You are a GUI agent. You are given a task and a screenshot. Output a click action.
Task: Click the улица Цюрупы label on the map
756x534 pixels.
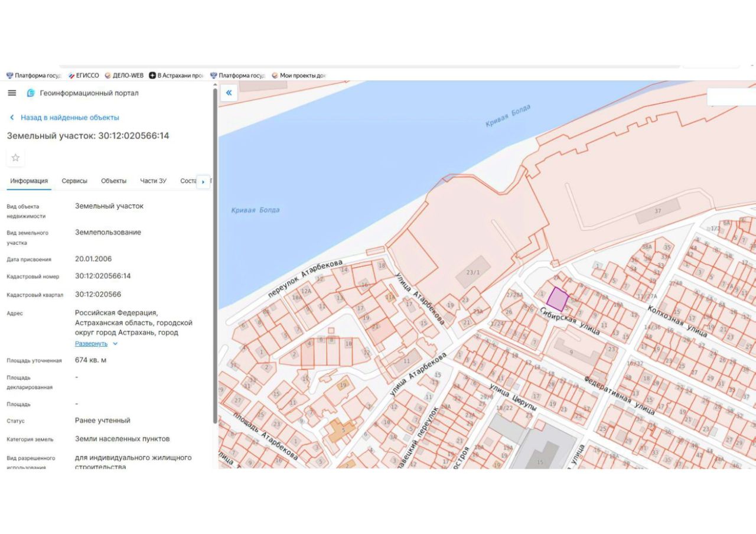514,399
